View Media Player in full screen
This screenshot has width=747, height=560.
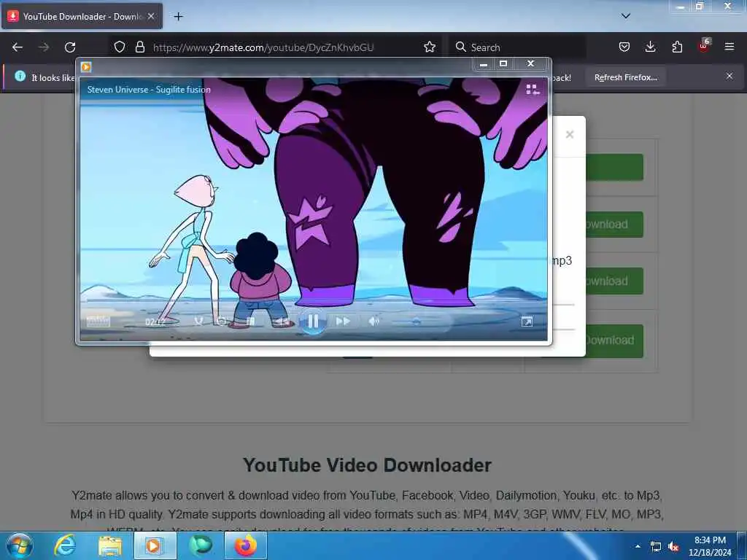[527, 322]
